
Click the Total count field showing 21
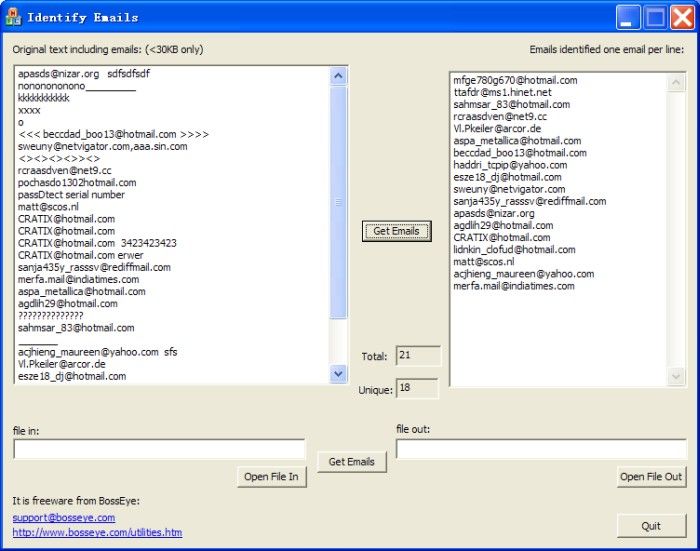click(418, 356)
